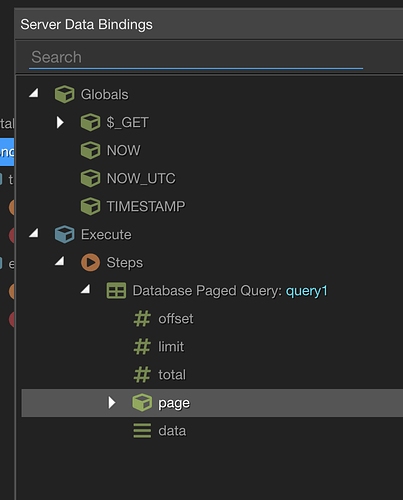The width and height of the screenshot is (403, 500).
Task: Click the green cube icon beside Globals
Action: click(64, 94)
